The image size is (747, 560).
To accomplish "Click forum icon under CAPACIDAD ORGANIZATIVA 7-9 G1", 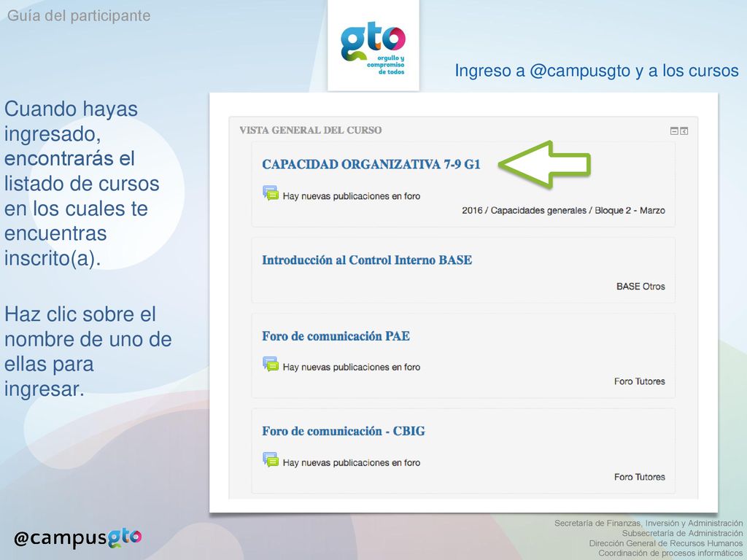I will coord(271,192).
